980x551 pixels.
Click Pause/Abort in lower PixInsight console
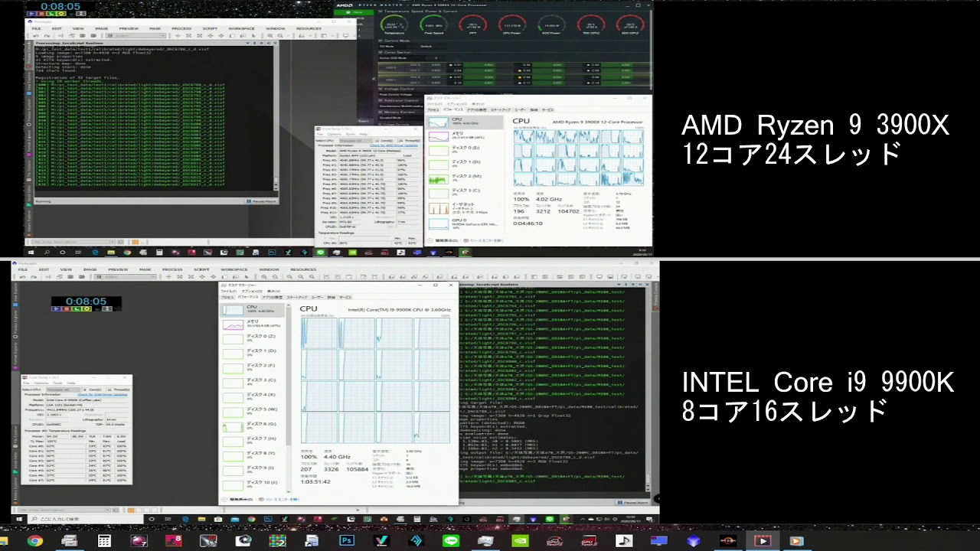pos(632,502)
